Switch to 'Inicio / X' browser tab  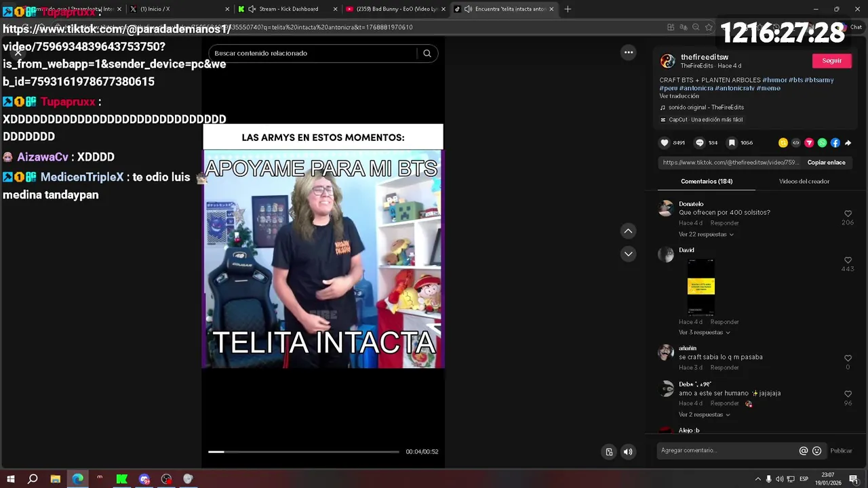(x=180, y=9)
